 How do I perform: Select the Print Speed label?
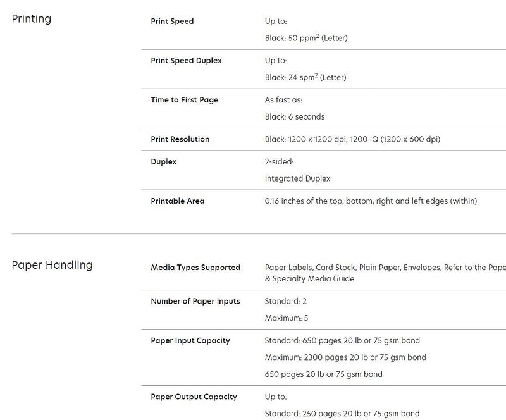click(x=172, y=22)
